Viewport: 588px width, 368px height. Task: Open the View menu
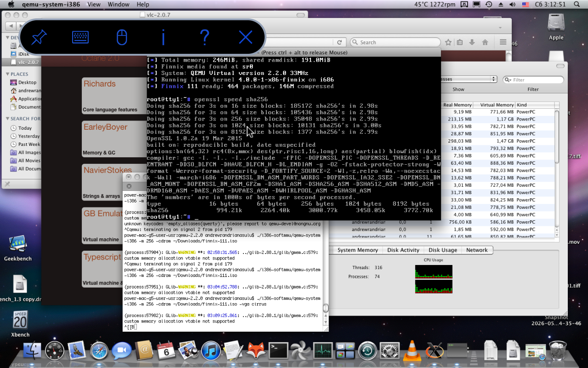94,4
